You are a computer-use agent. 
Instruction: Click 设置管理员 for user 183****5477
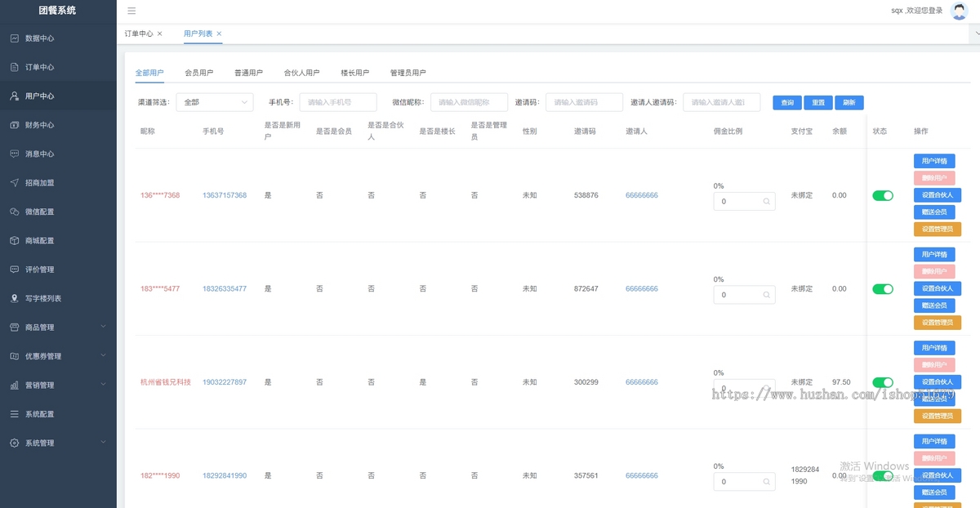(938, 323)
